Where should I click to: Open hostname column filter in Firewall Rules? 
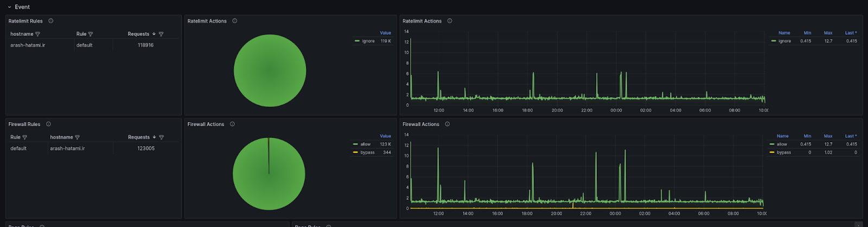(77, 137)
